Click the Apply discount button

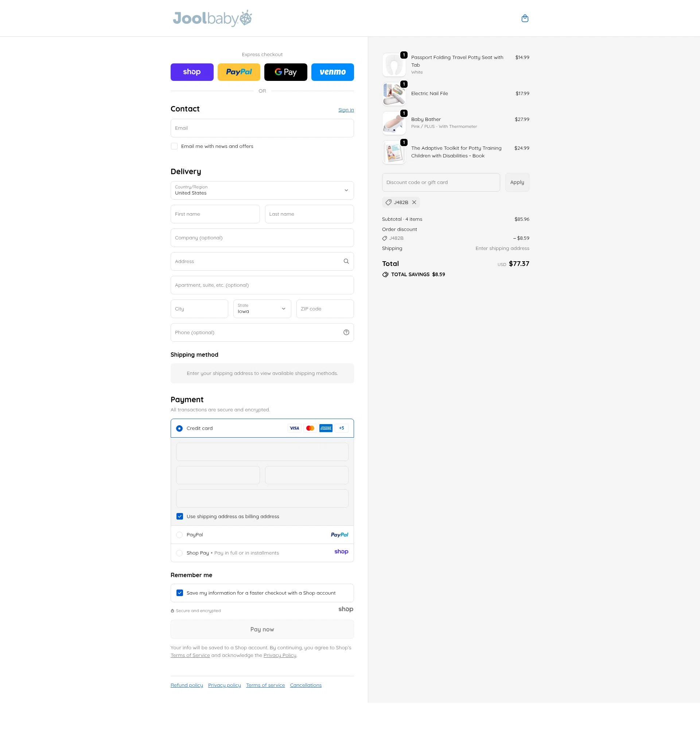click(517, 182)
